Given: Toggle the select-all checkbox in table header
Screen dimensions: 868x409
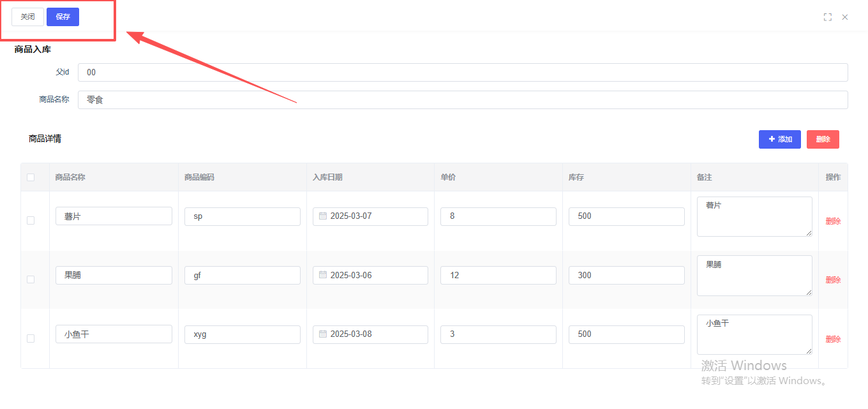Looking at the screenshot, I should click(31, 177).
